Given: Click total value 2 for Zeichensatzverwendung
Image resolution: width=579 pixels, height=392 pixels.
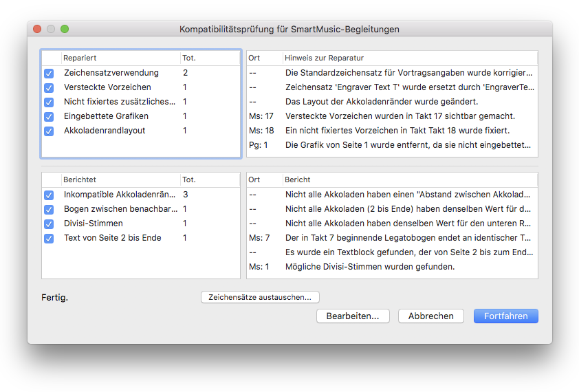Looking at the screenshot, I should coord(186,73).
